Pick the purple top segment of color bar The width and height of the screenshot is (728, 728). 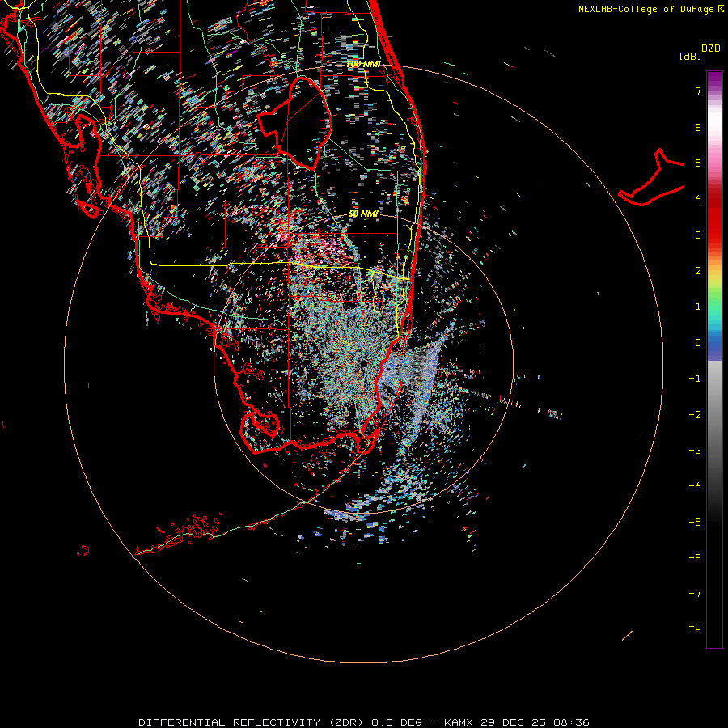pyautogui.click(x=714, y=80)
